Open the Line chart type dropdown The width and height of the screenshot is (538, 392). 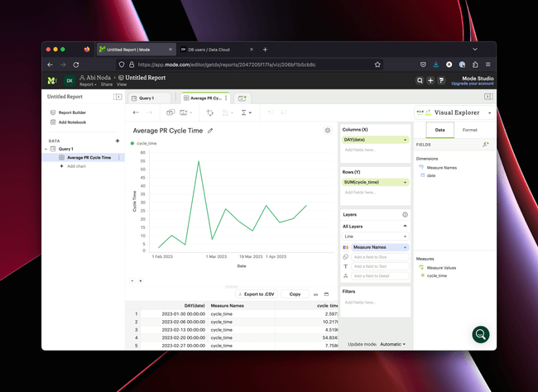click(x=375, y=237)
